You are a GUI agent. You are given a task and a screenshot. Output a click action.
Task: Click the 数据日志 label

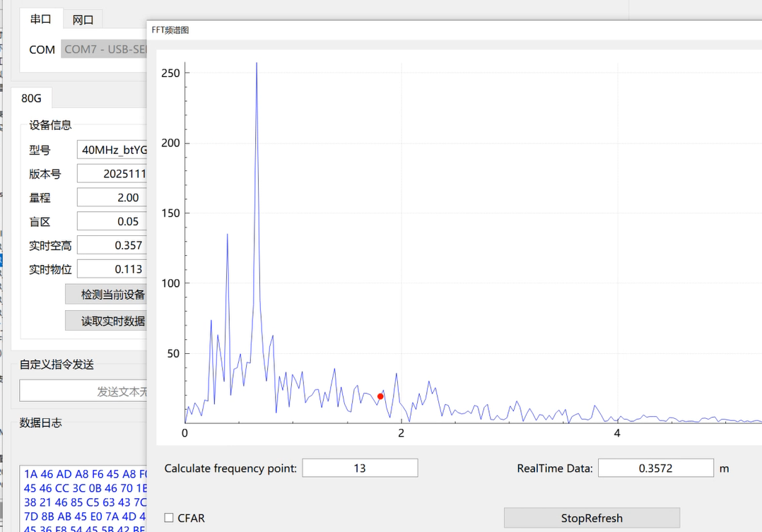coord(40,422)
